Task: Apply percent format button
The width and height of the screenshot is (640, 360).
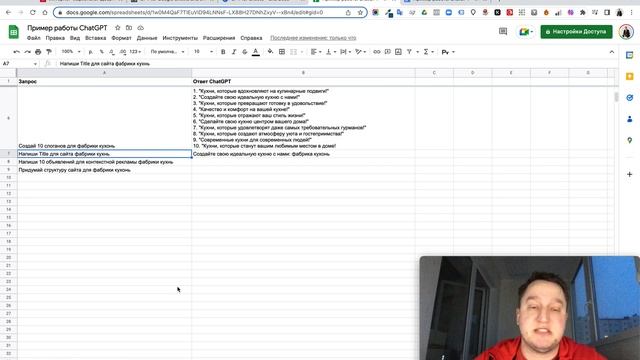Action: pos(101,52)
